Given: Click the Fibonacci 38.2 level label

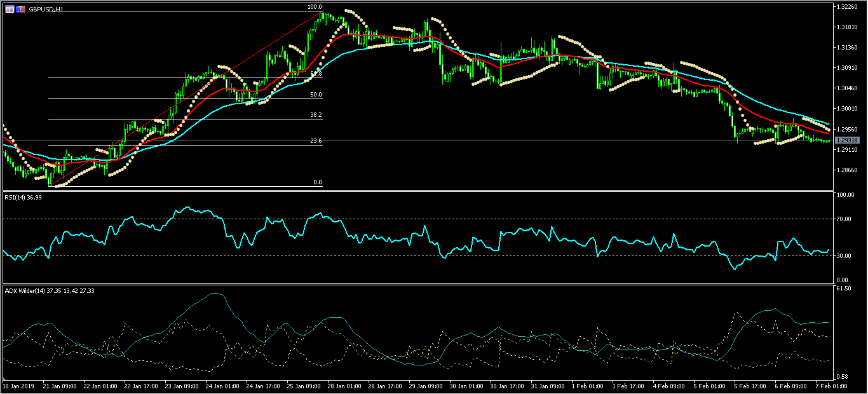Looking at the screenshot, I should (x=316, y=116).
